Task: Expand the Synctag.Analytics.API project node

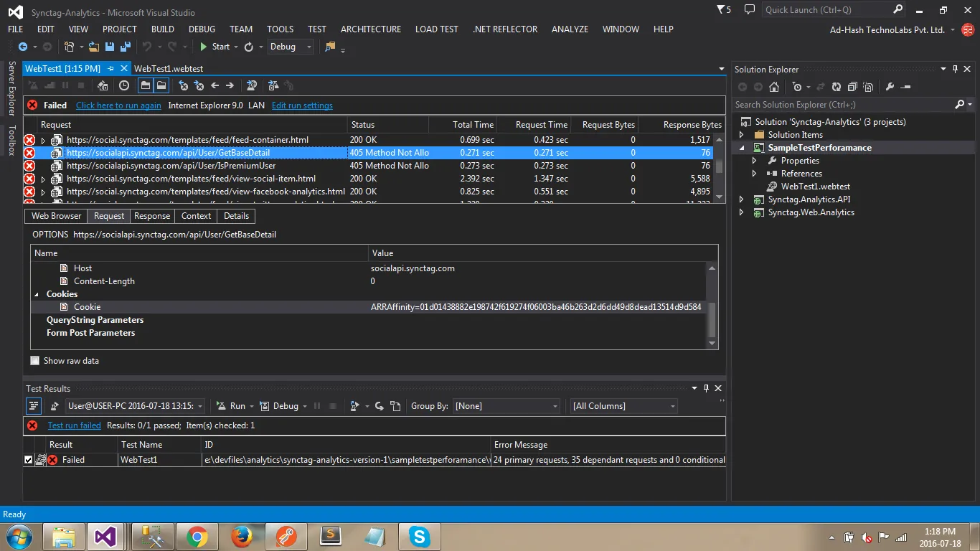Action: click(742, 199)
